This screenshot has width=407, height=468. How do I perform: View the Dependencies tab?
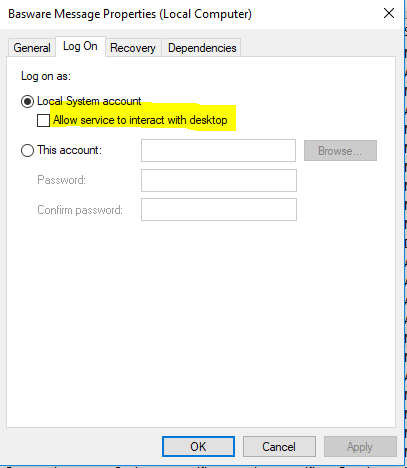point(202,48)
